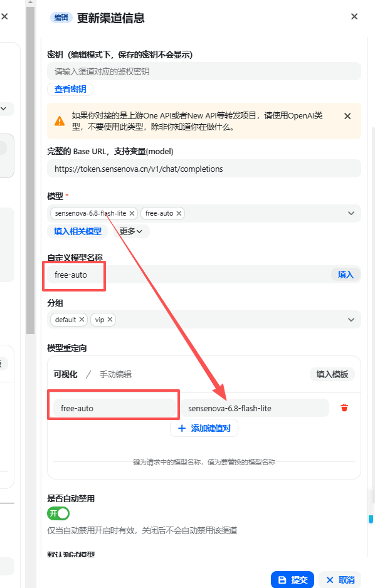Remove the vip group tag
The width and height of the screenshot is (375, 588).
pos(110,320)
